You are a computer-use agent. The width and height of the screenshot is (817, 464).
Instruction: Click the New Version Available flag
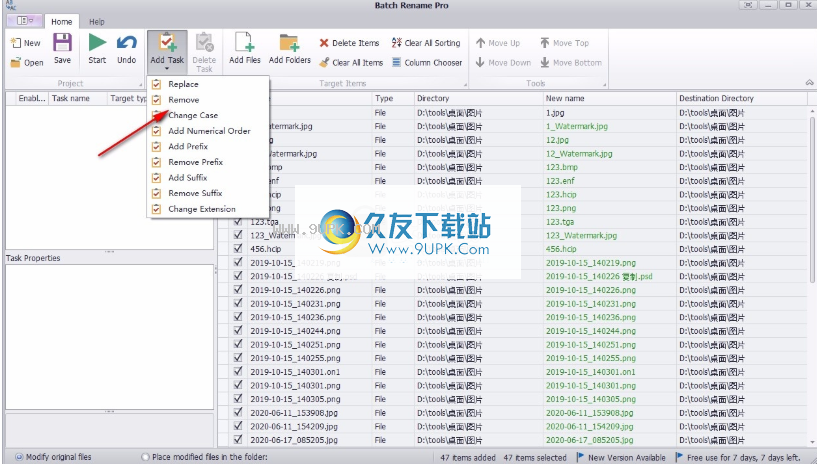(x=580, y=457)
